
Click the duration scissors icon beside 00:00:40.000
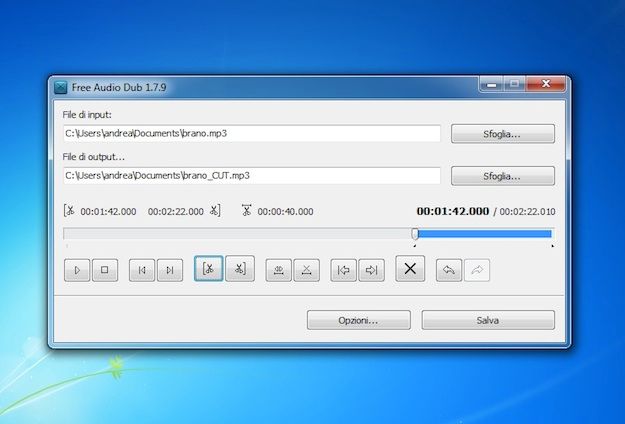pos(247,210)
